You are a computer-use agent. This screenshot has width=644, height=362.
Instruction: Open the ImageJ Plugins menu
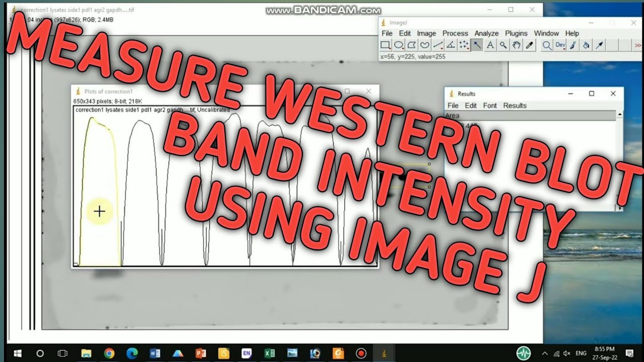click(x=516, y=33)
